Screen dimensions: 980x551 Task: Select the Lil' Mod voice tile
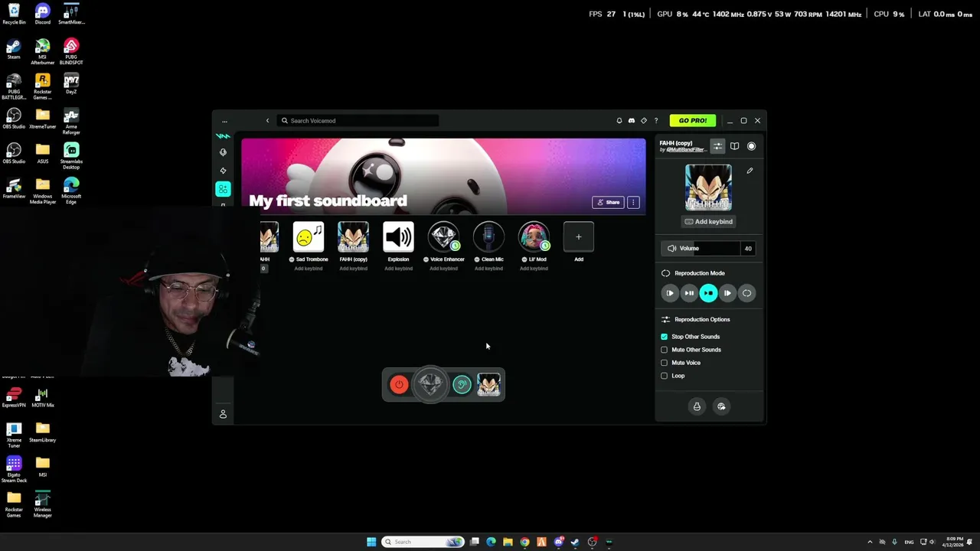coord(534,237)
